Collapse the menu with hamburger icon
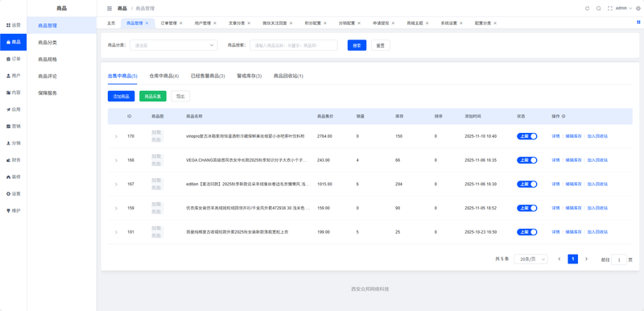Screen dimensions: 644x311 [x=109, y=8]
